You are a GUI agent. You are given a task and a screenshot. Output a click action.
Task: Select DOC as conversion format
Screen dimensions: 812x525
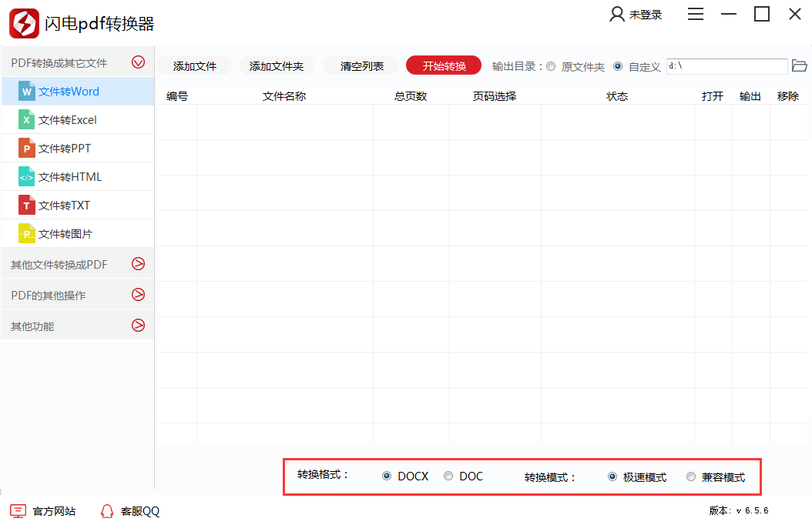pos(448,476)
